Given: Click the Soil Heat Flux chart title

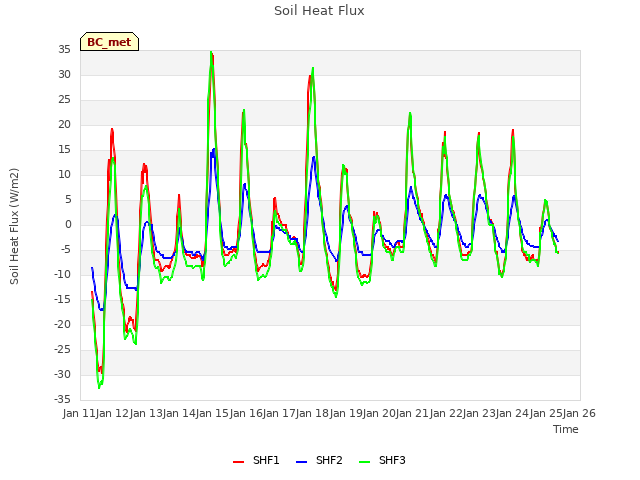Looking at the screenshot, I should [x=319, y=11].
